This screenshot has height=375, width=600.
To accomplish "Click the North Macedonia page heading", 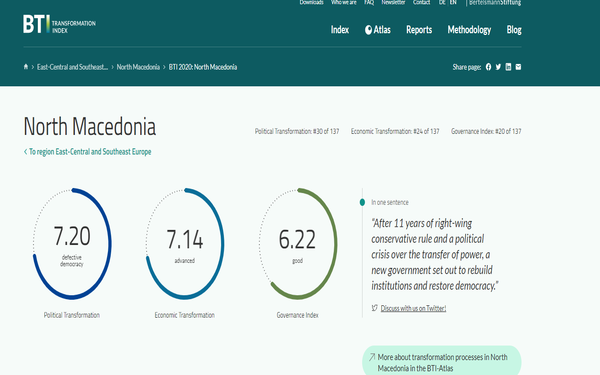I will tap(90, 127).
